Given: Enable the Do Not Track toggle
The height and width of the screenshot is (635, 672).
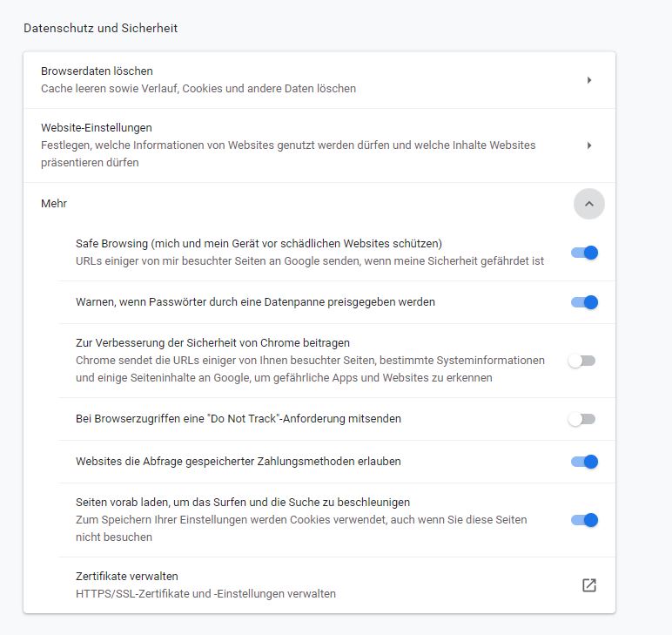Looking at the screenshot, I should pos(581,419).
